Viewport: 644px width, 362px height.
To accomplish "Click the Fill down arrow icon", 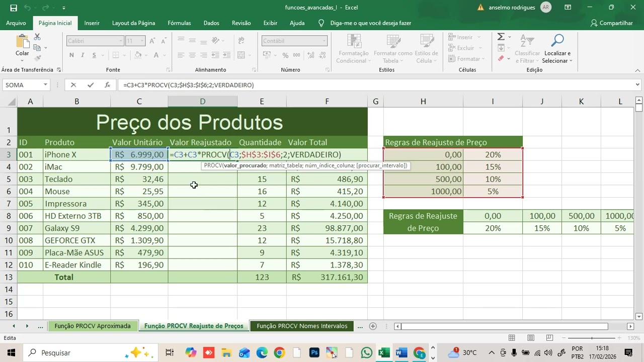I will point(501,48).
